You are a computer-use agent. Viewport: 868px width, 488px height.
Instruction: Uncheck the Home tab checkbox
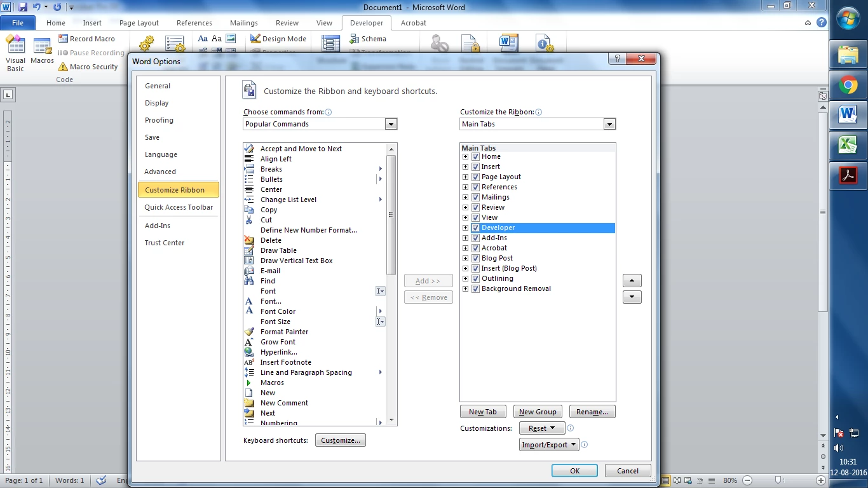[475, 156]
